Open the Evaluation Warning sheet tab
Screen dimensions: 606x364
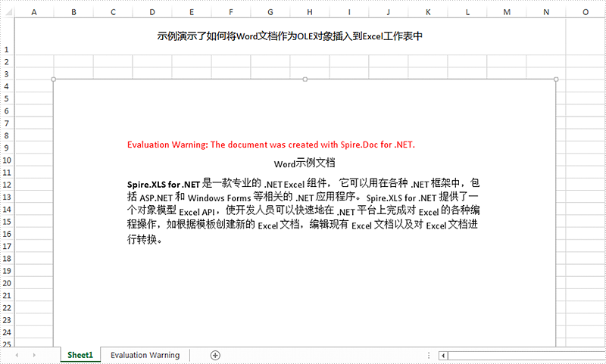[x=145, y=355]
